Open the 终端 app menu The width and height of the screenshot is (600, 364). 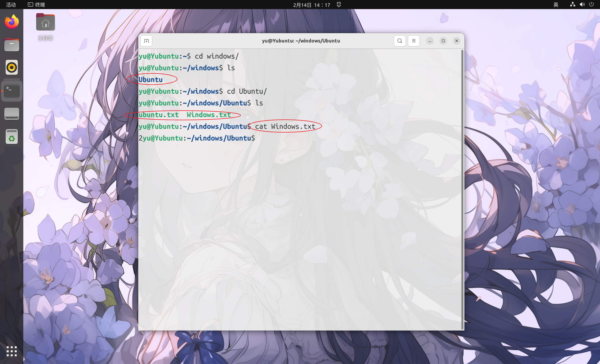coord(36,5)
